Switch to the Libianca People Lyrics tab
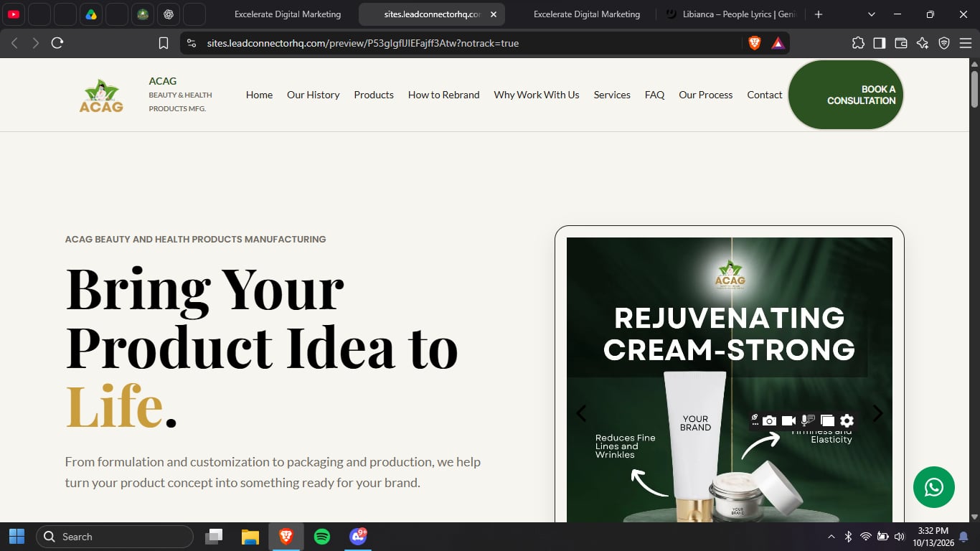The height and width of the screenshot is (551, 980). coord(733,14)
